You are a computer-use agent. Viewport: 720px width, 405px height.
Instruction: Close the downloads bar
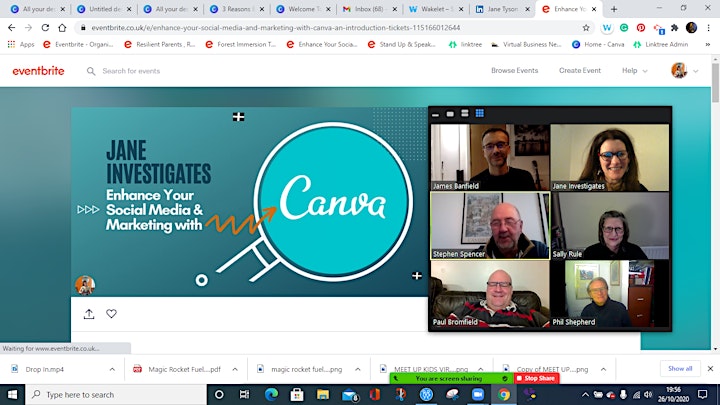[710, 369]
